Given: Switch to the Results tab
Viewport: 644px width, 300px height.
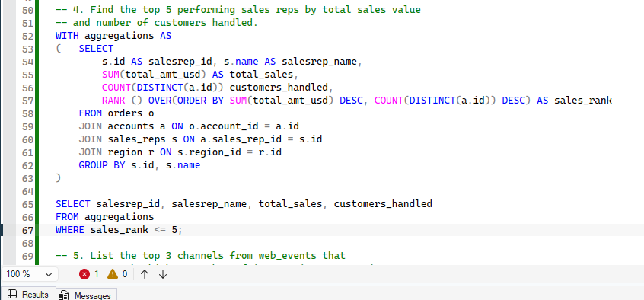Looking at the screenshot, I should (29, 294).
